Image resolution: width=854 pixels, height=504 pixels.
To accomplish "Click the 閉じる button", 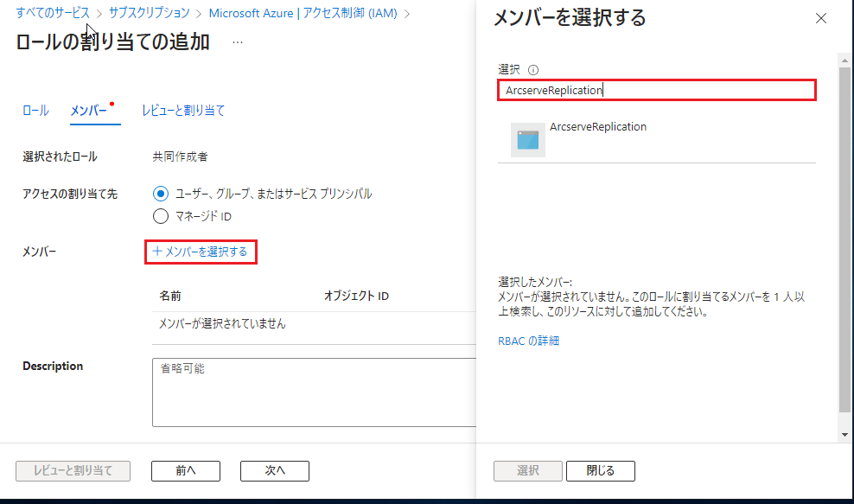I will coord(600,471).
